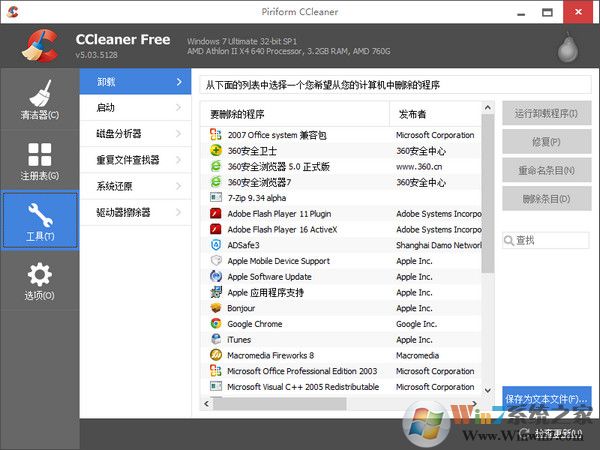Click the 重命名条目 button
The width and height of the screenshot is (600, 450).
[546, 170]
